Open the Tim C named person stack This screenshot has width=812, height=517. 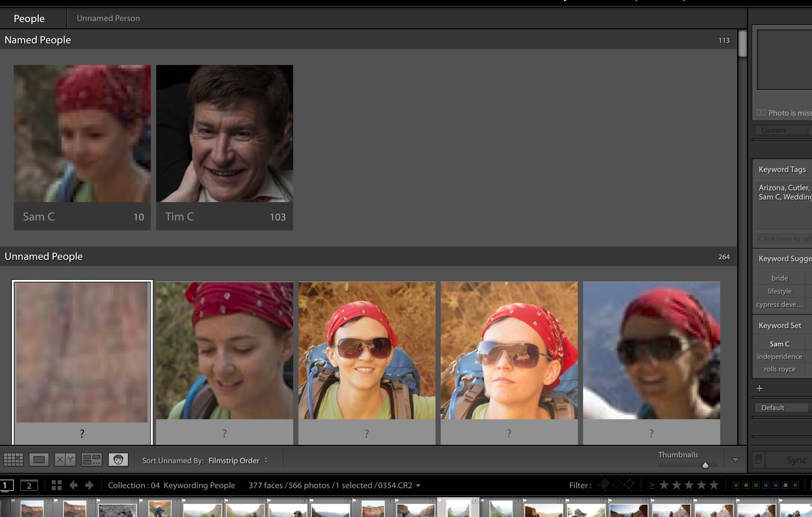coord(224,134)
